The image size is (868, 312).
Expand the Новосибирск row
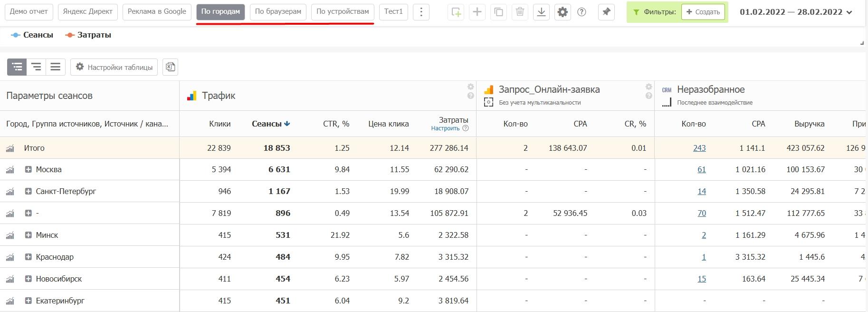29,279
